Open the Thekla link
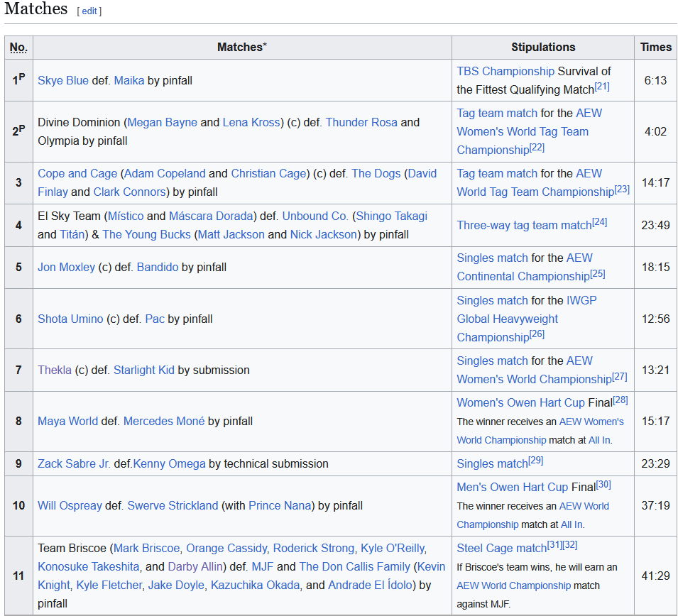Screen dimensions: 678x616 point(55,370)
